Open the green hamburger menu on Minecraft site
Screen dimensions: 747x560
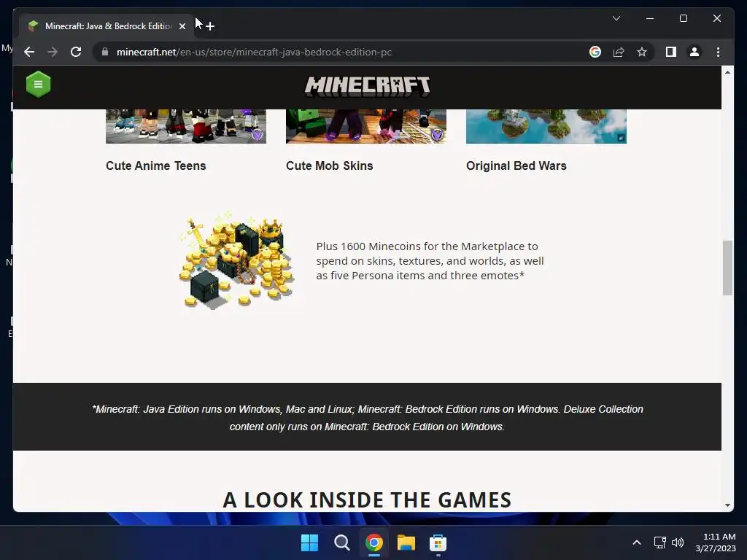click(38, 85)
